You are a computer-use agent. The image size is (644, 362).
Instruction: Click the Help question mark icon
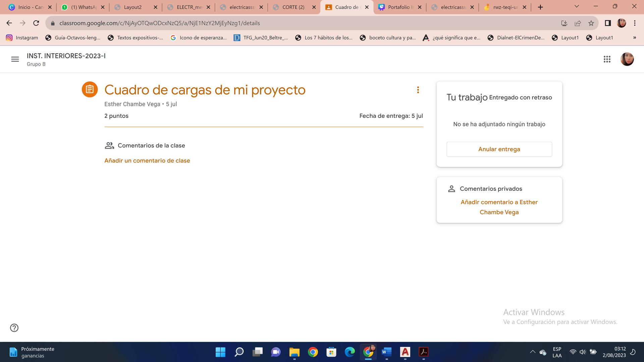[x=14, y=328]
